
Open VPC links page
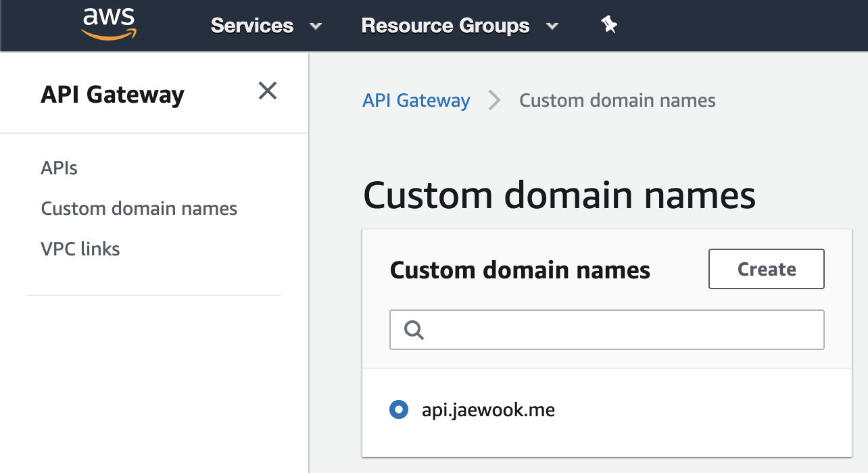tap(80, 249)
